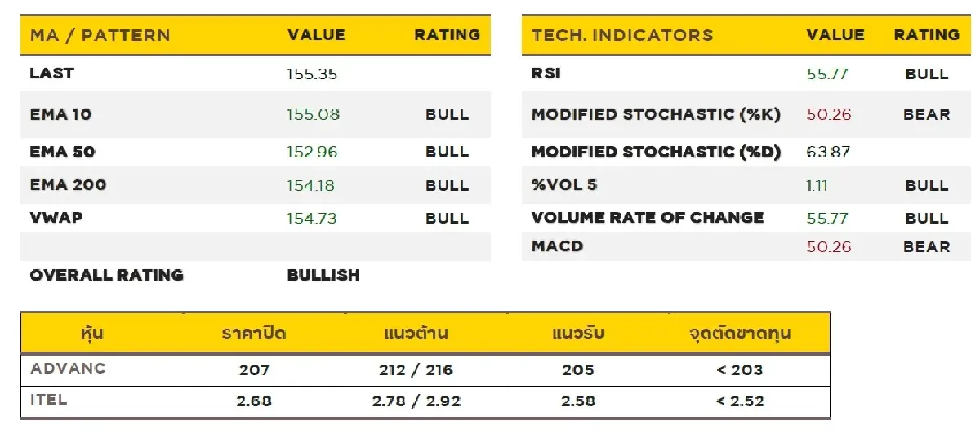980x434 pixels.
Task: Select the Volume Rate of Change label
Action: click(648, 218)
